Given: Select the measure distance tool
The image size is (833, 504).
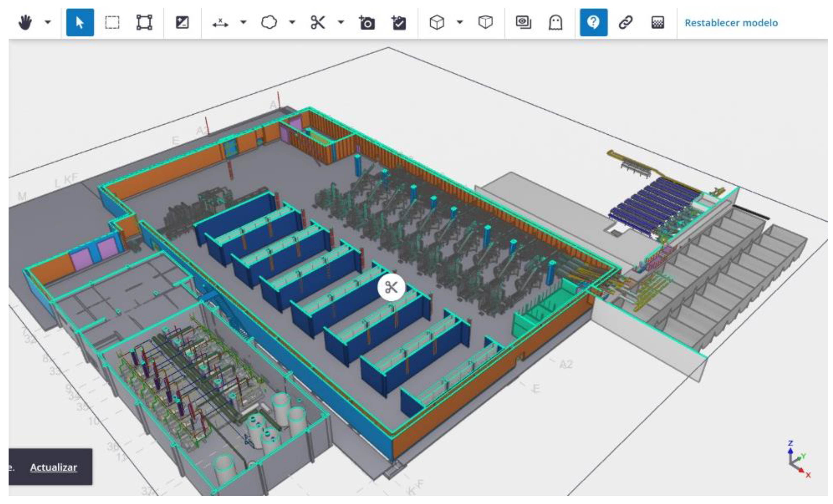Looking at the screenshot, I should pyautogui.click(x=220, y=23).
